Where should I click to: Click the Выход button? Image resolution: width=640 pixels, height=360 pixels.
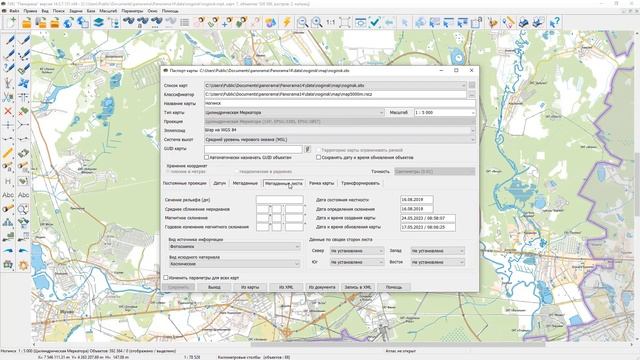[x=214, y=287]
